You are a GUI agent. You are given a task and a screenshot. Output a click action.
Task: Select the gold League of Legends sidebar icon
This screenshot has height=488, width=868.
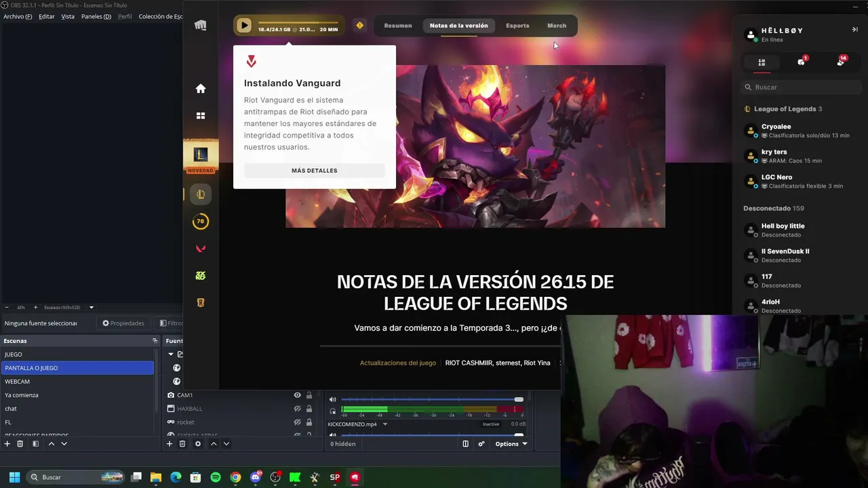click(x=201, y=195)
